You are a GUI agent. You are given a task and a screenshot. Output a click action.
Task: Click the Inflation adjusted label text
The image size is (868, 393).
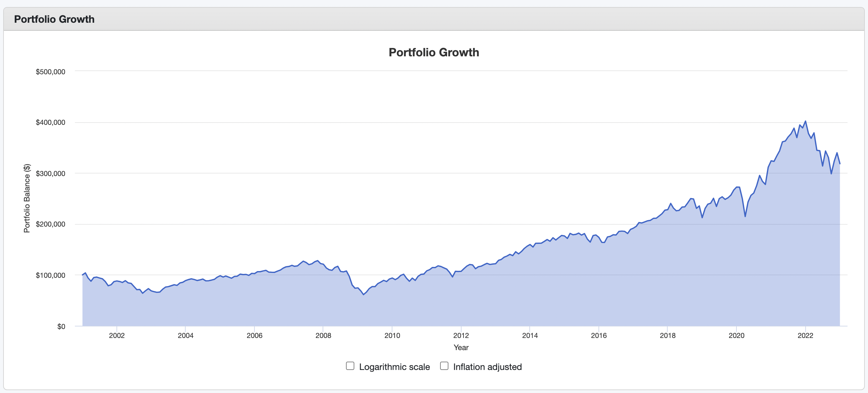tap(487, 367)
